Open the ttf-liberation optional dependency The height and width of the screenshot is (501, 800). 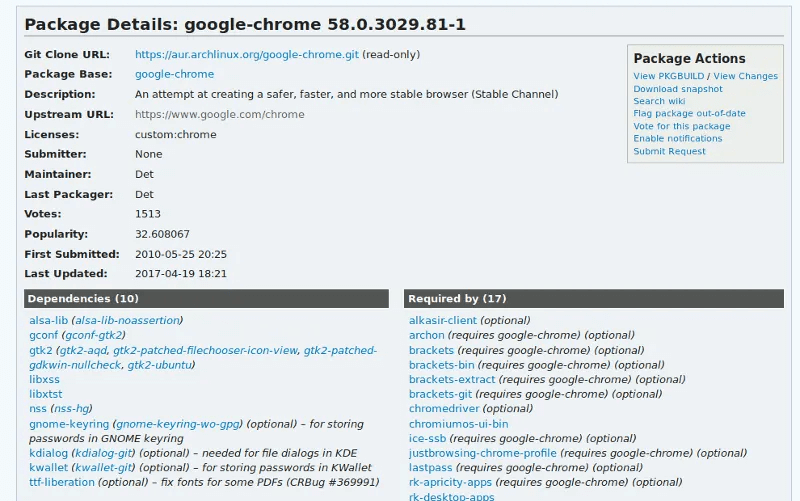(62, 482)
